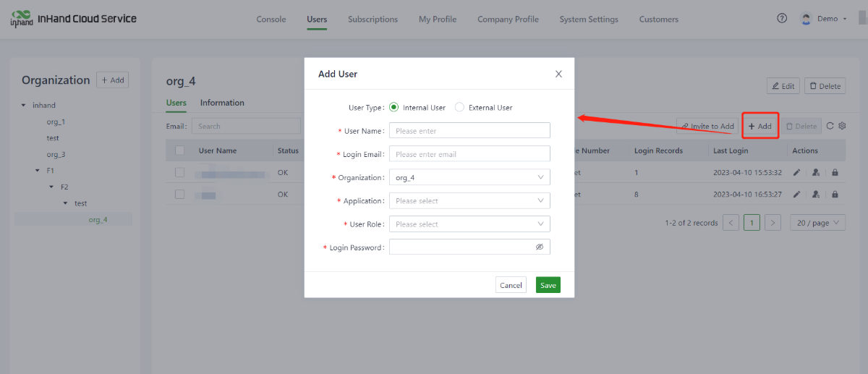Open the User Role dropdown
Viewport: 868px width, 374px height.
pos(469,224)
